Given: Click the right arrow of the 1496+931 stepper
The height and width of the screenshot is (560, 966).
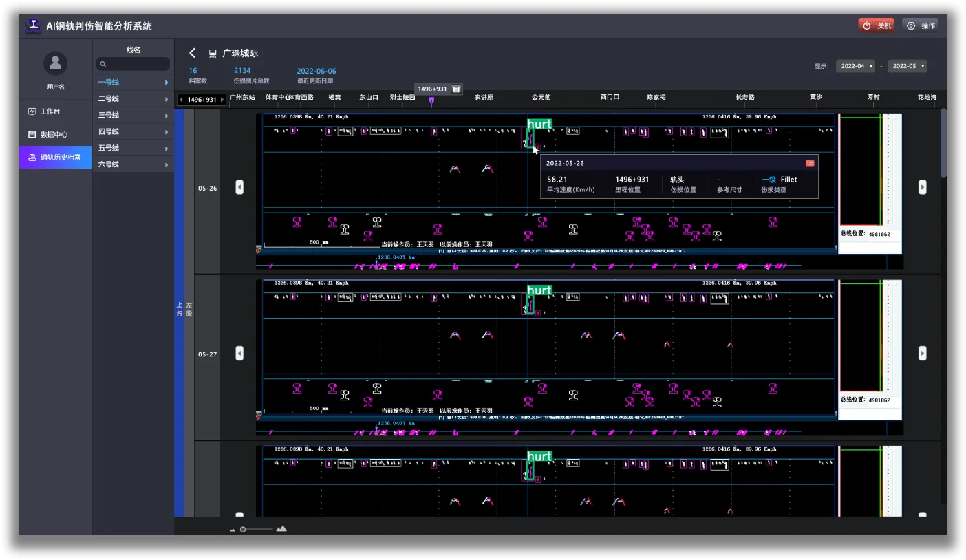Looking at the screenshot, I should click(x=222, y=100).
